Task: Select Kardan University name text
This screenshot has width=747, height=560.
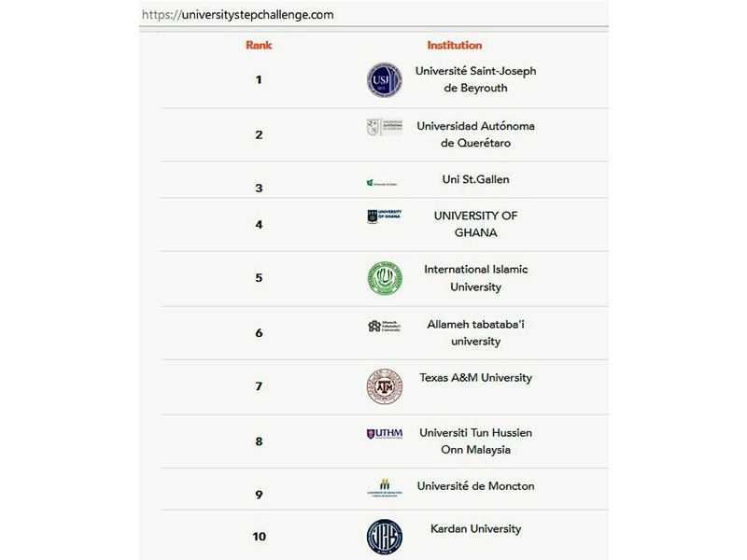Action: coord(475,529)
